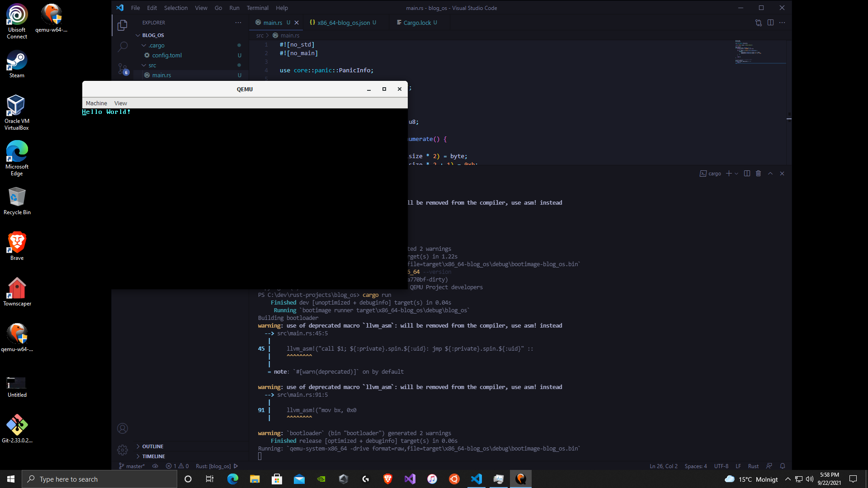868x488 pixels.
Task: Open the terminal launch profile dropdown
Action: pos(736,174)
